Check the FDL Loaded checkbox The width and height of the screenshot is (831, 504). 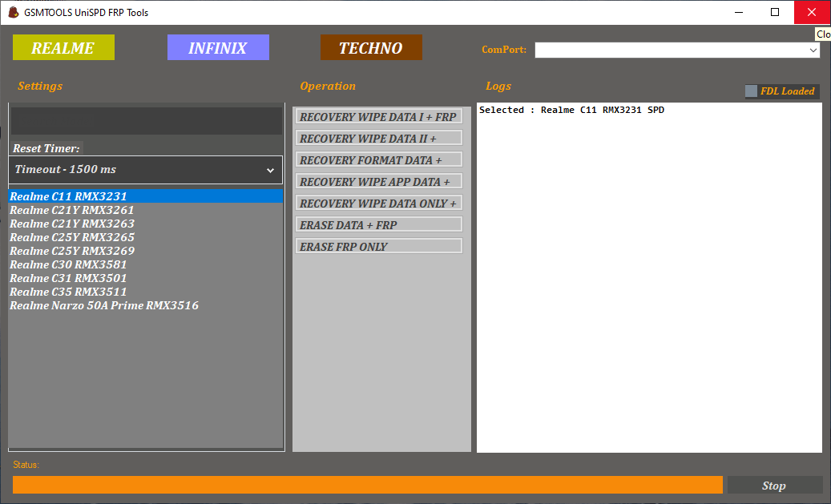(x=751, y=91)
